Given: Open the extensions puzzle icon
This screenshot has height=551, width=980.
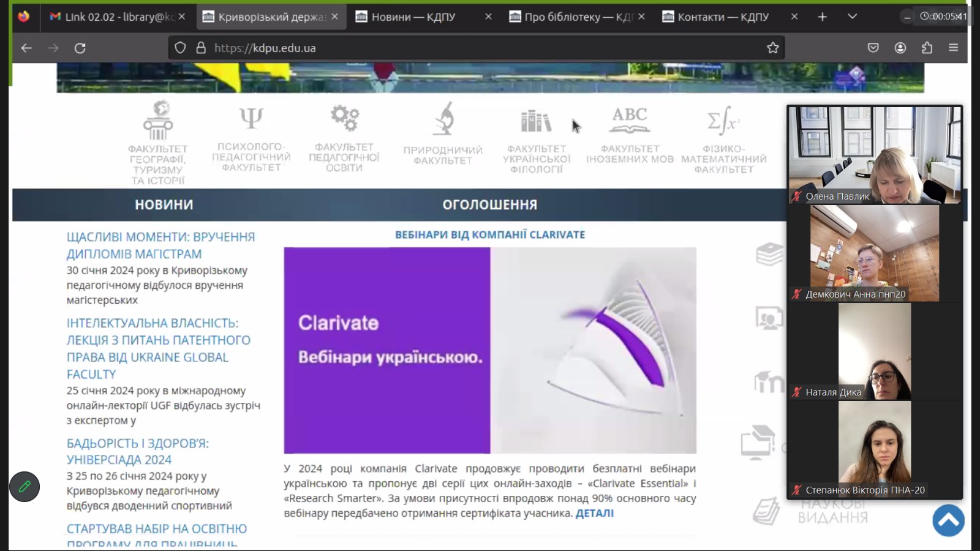Looking at the screenshot, I should (x=927, y=48).
